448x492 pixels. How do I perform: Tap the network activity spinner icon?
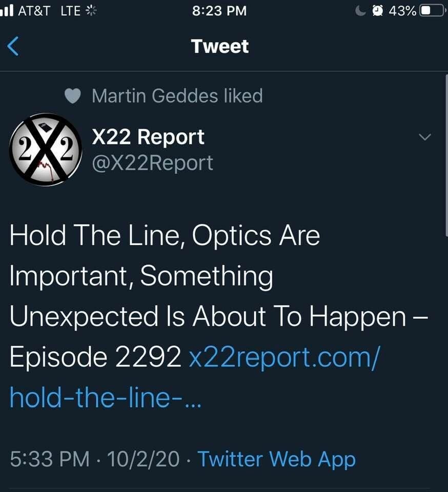pos(91,10)
